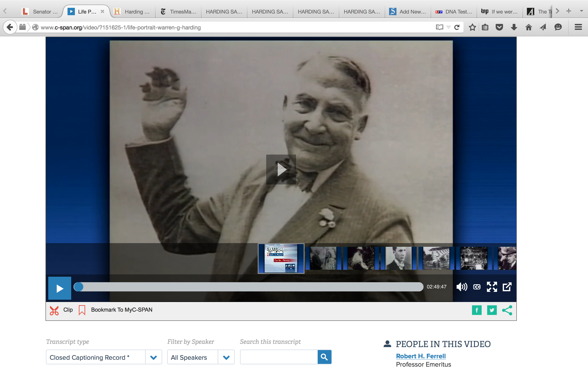Go to the browser home icon
588x368 pixels.
[x=529, y=27]
